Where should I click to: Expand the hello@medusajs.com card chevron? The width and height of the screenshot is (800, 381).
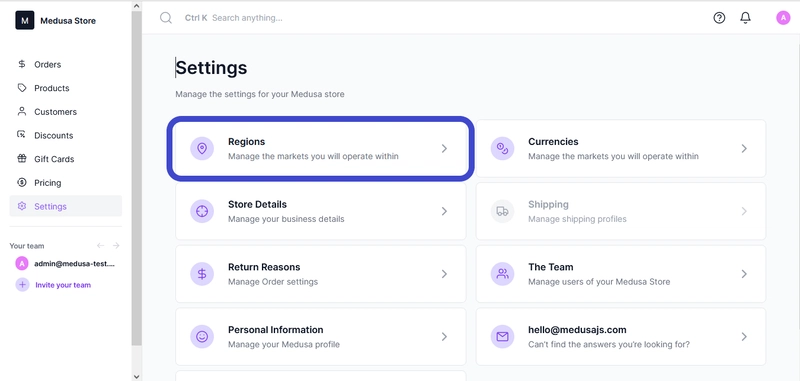tap(744, 337)
